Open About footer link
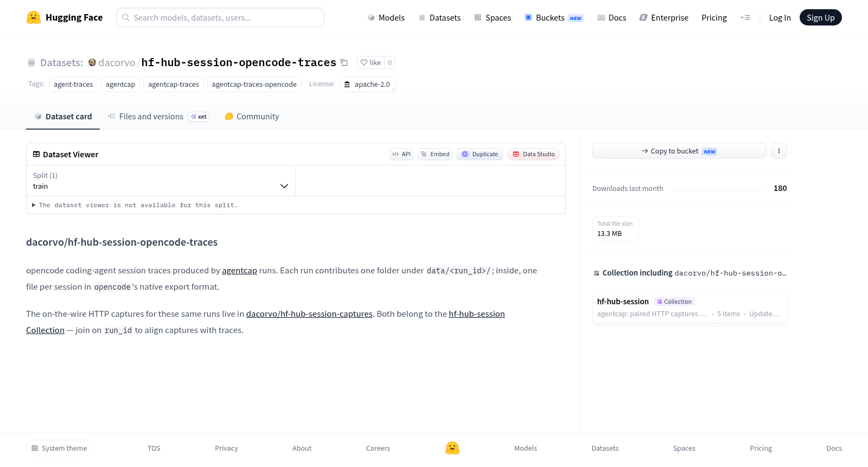This screenshot has width=868, height=467. tap(302, 448)
